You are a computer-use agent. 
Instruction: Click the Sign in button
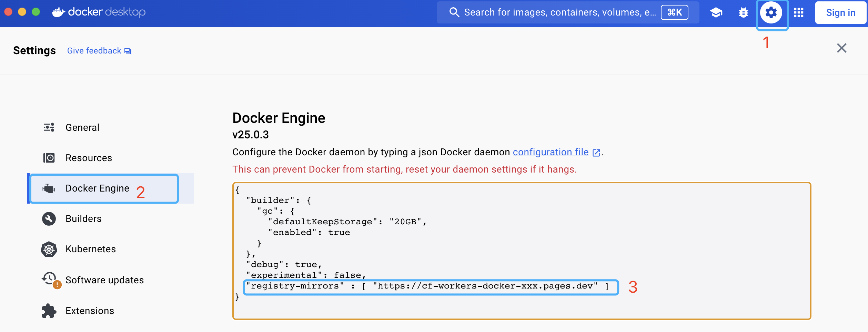[x=841, y=12]
